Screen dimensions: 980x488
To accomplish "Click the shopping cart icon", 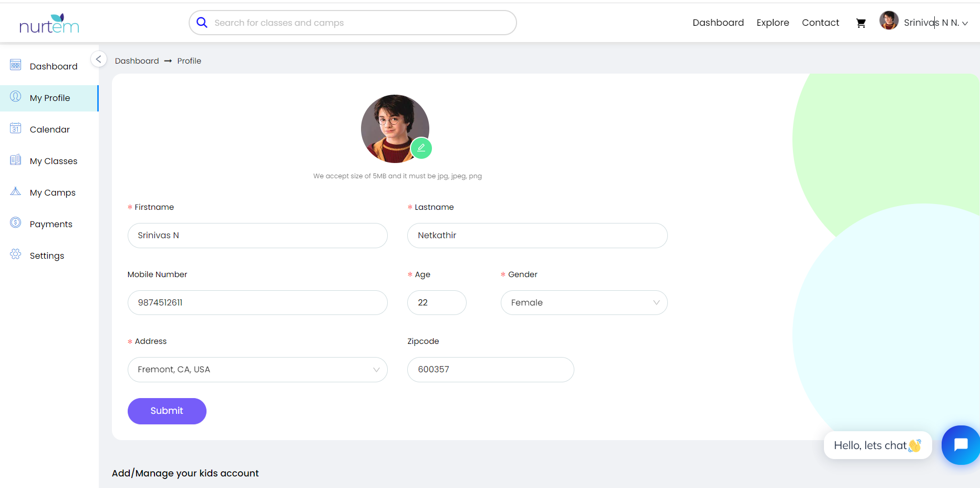I will (x=861, y=23).
